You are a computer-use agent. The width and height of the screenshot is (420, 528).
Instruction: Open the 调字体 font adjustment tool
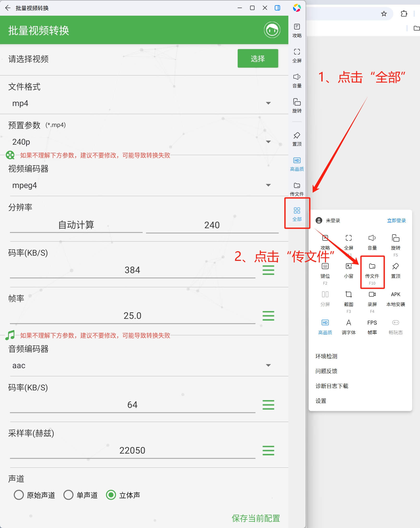[348, 326]
